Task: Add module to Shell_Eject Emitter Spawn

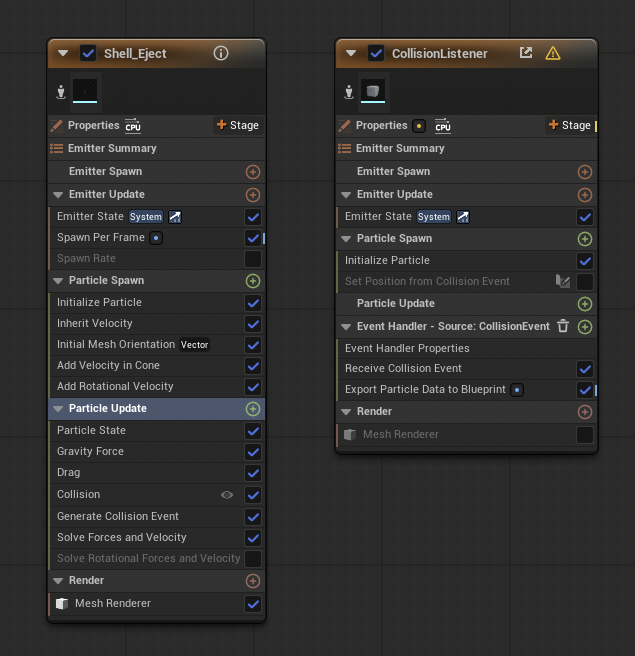Action: [253, 172]
